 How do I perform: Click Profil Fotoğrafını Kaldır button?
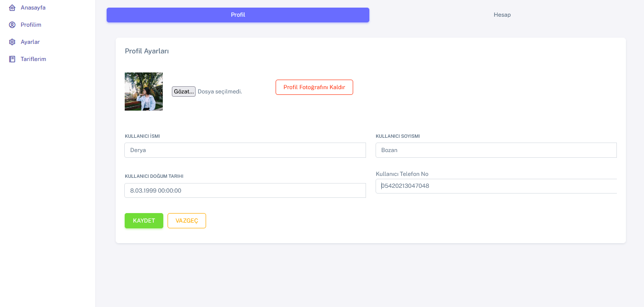pyautogui.click(x=314, y=87)
